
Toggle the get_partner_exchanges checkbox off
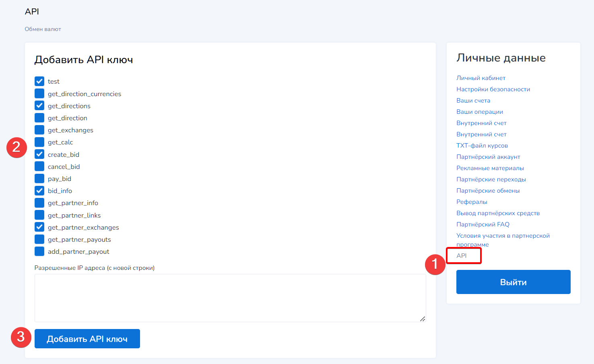pos(39,227)
